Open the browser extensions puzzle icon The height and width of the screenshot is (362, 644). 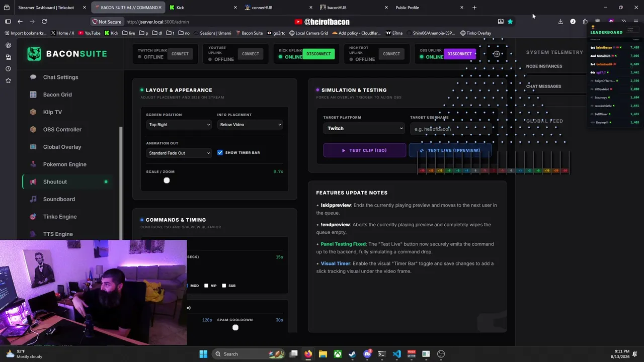[x=585, y=22]
